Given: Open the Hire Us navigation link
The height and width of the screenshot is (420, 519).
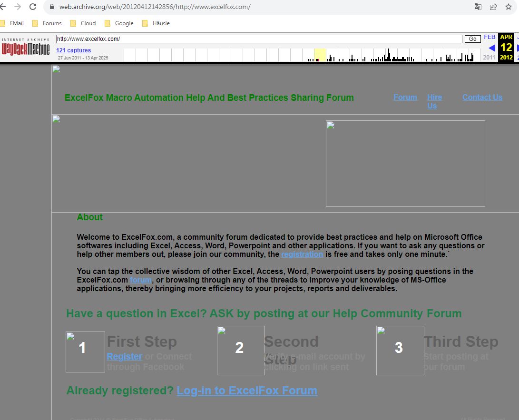Looking at the screenshot, I should point(434,101).
